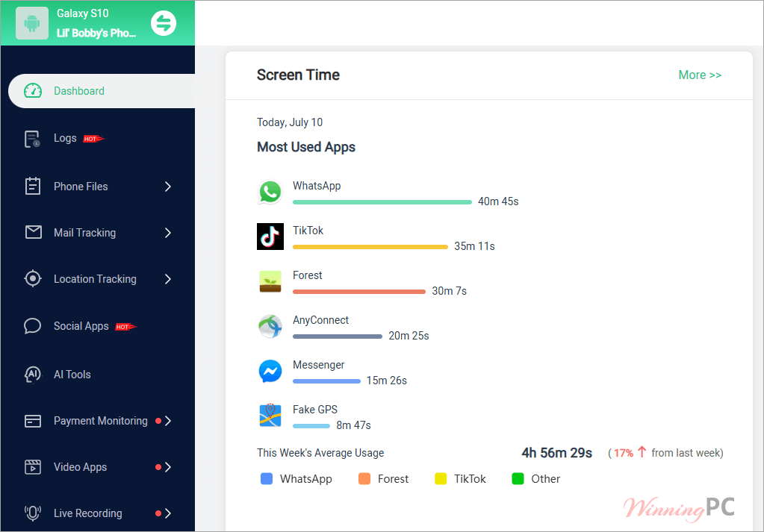Click the 30m 7s Forest duration
The height and width of the screenshot is (532, 764).
[x=450, y=291]
